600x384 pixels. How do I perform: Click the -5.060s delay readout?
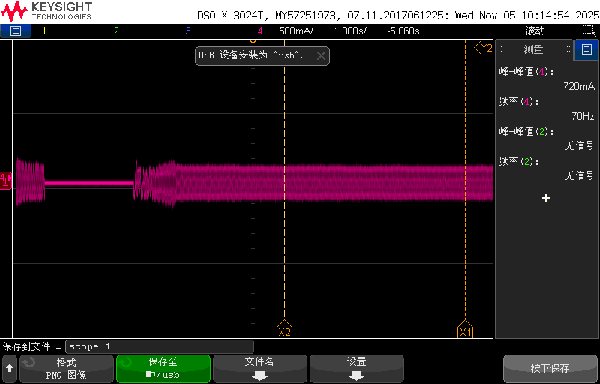pyautogui.click(x=403, y=31)
